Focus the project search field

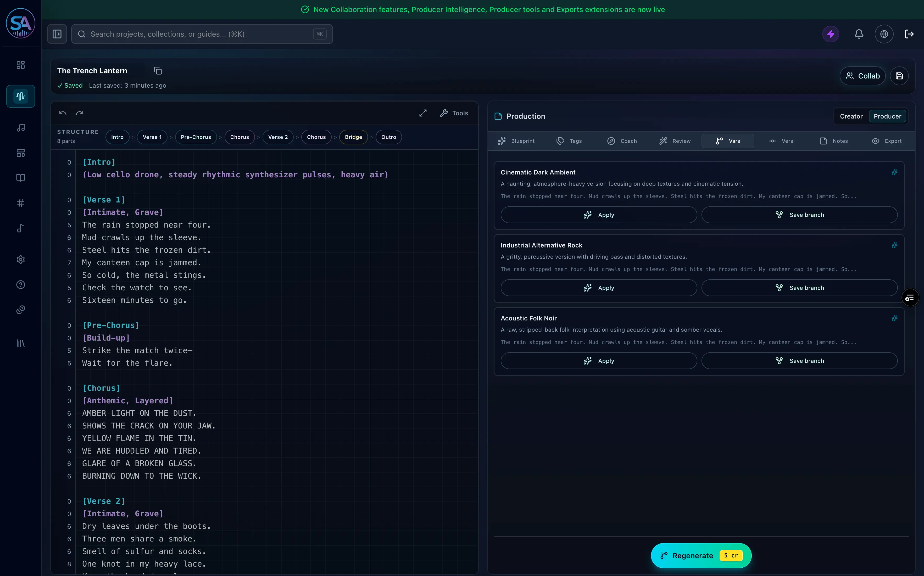coord(202,34)
